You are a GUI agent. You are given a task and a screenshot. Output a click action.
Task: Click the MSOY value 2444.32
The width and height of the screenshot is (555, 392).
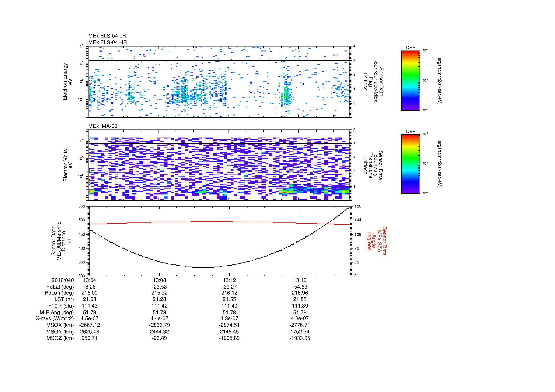click(x=159, y=332)
